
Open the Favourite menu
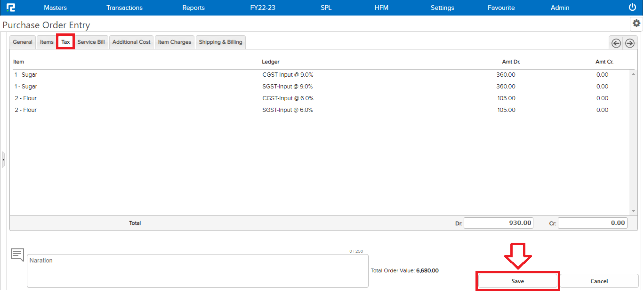501,8
